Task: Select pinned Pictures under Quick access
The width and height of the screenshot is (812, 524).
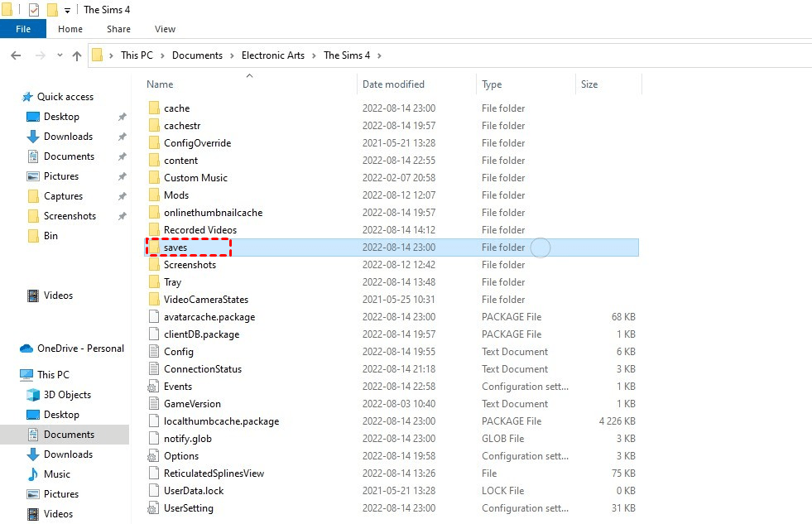Action: tap(61, 176)
